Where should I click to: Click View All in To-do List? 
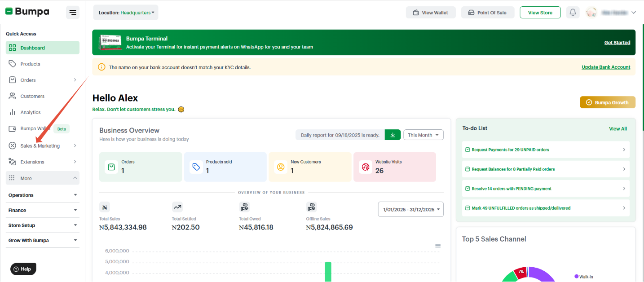pos(618,128)
